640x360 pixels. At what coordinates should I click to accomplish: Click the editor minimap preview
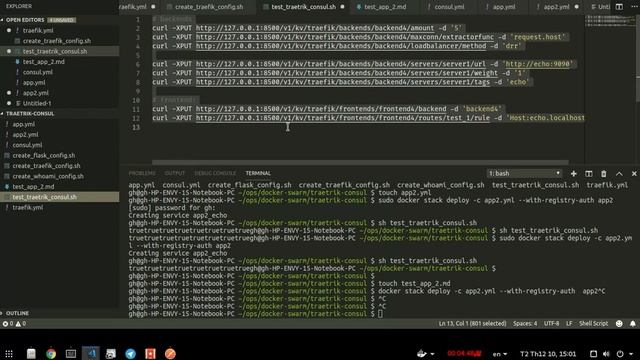point(610,21)
